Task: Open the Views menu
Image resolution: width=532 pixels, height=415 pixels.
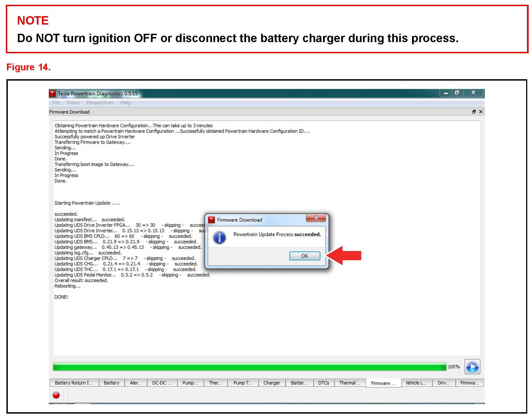Action: tap(73, 103)
